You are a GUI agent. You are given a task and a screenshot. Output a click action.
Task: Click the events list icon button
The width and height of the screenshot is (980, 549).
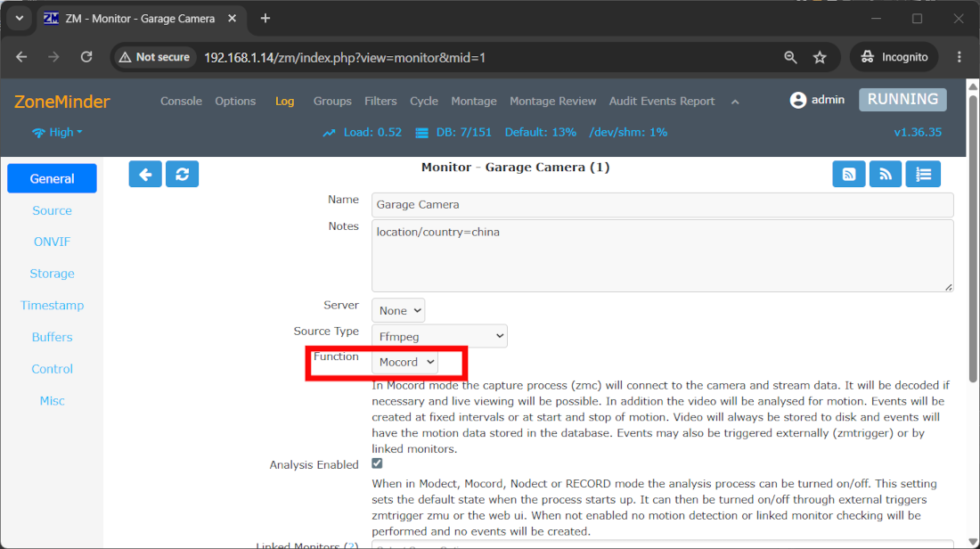[x=923, y=175]
